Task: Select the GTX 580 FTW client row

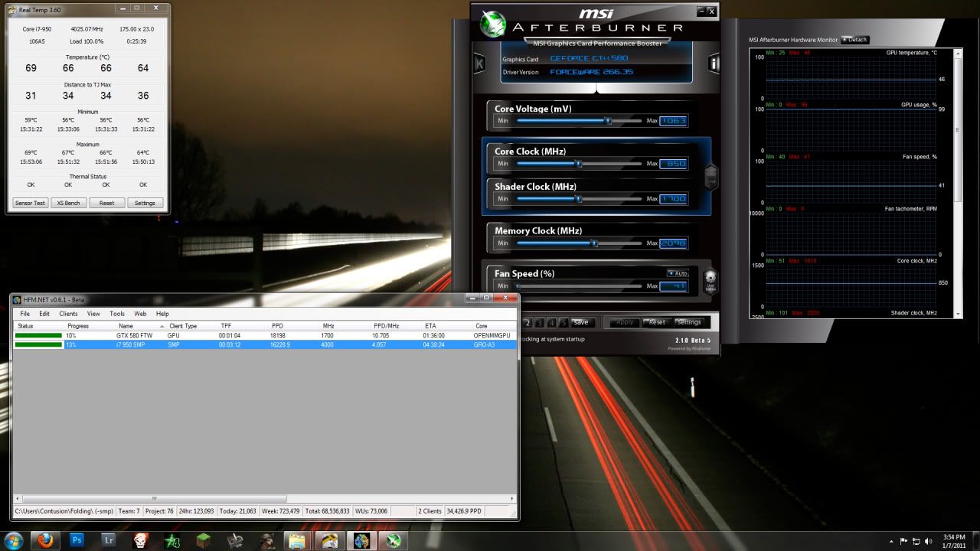Action: 265,335
